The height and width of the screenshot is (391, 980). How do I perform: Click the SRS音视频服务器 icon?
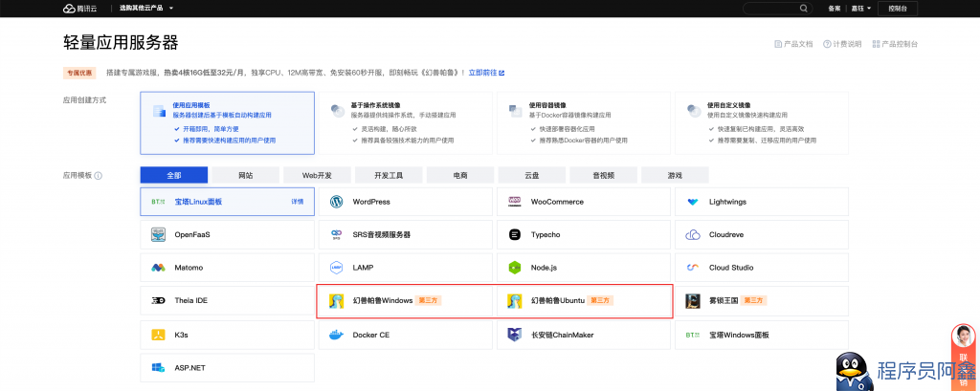(x=336, y=235)
